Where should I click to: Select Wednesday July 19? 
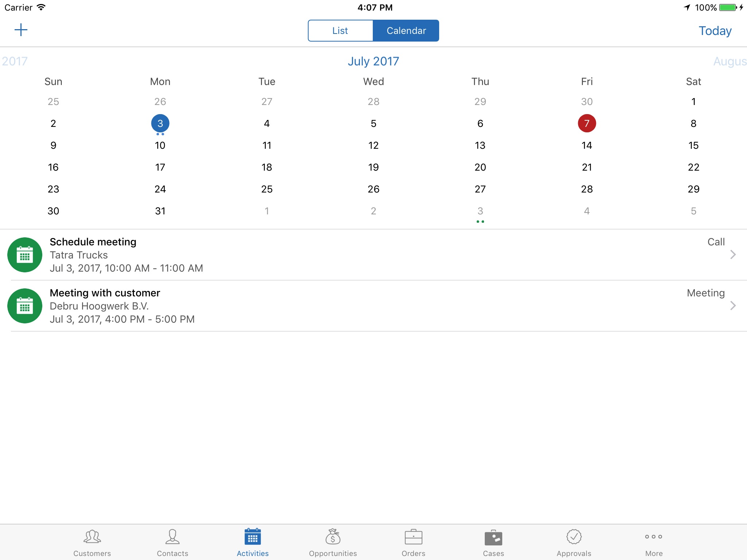click(373, 167)
